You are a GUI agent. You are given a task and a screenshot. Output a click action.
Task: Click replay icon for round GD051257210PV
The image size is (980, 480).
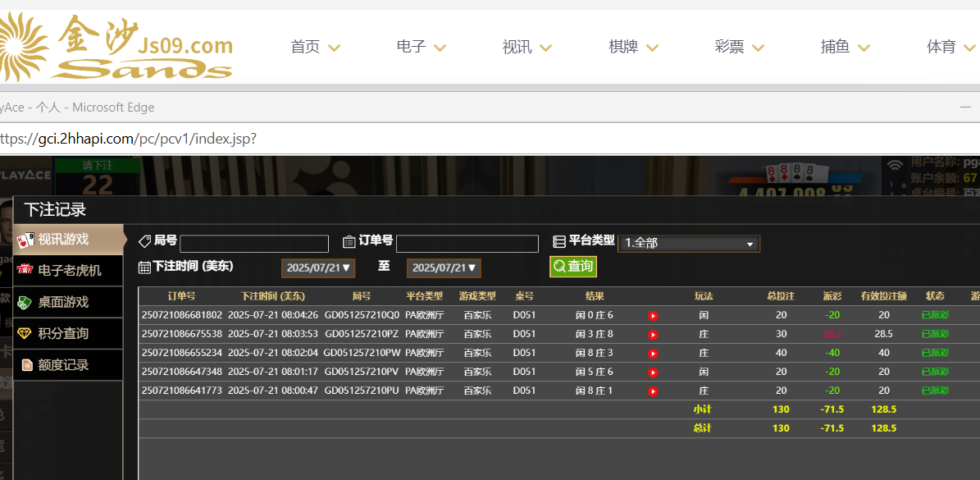tap(653, 373)
